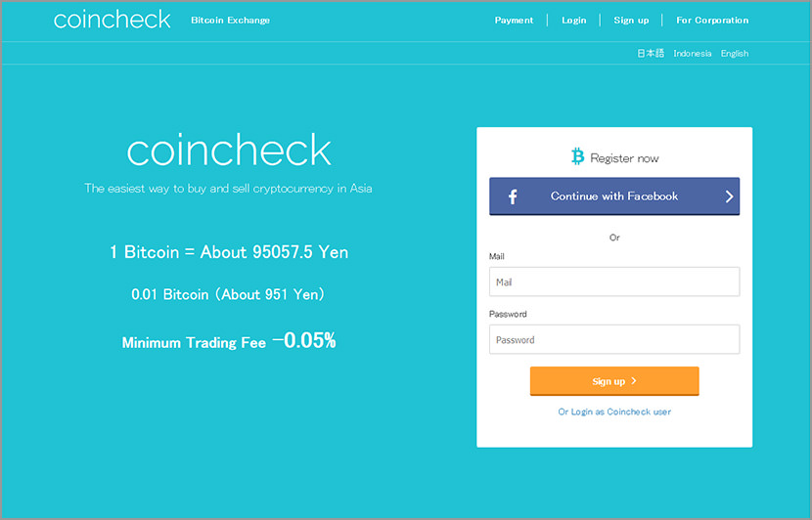
Task: Open the Payment menu item
Action: 514,21
